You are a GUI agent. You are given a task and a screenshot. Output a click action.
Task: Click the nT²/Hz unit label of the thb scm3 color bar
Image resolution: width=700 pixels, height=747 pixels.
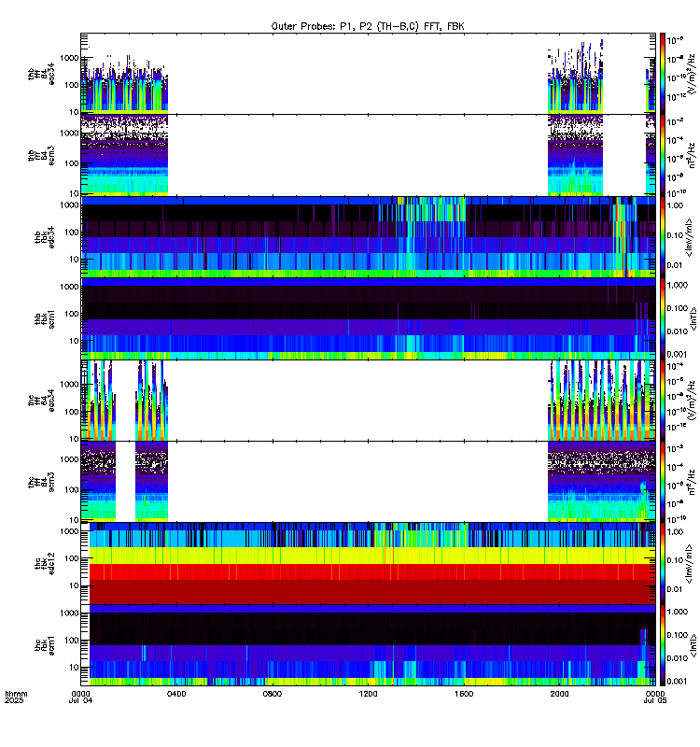(692, 155)
